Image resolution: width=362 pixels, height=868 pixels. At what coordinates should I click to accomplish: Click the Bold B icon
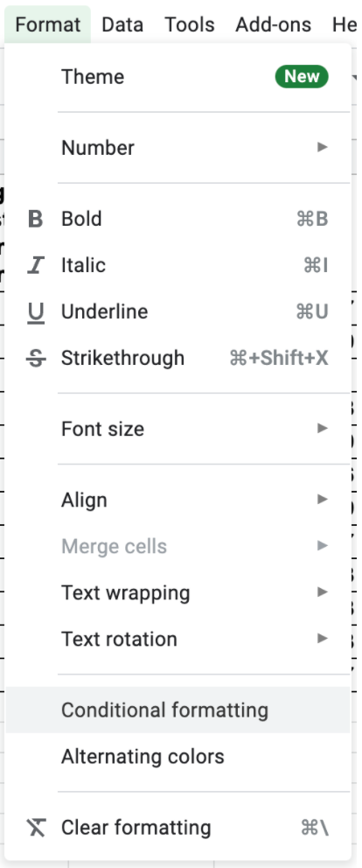(36, 220)
